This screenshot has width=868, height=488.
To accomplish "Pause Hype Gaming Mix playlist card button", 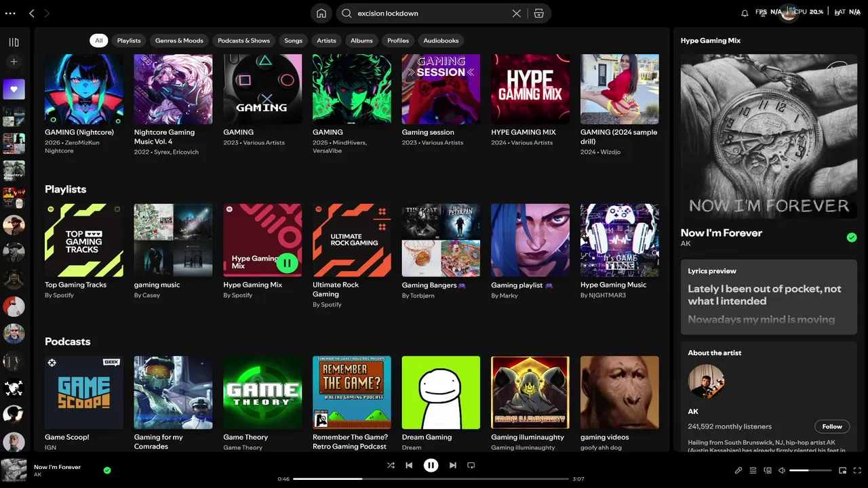I will [x=288, y=263].
